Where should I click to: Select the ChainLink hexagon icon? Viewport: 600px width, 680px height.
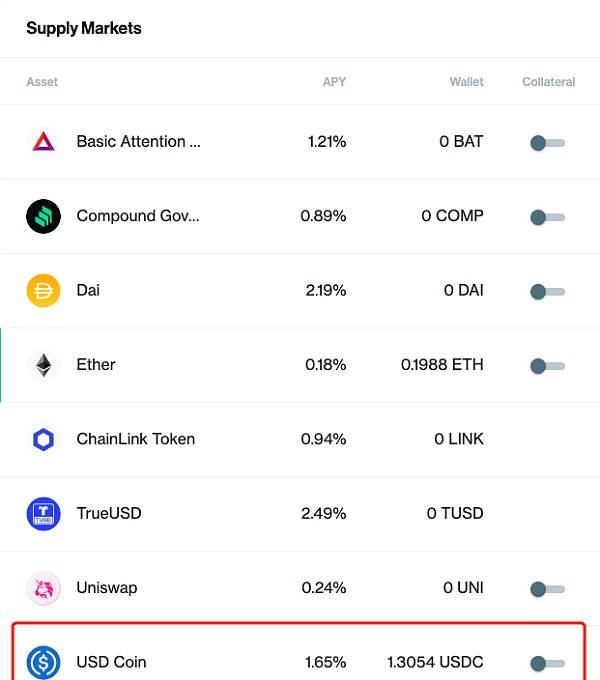pyautogui.click(x=43, y=440)
